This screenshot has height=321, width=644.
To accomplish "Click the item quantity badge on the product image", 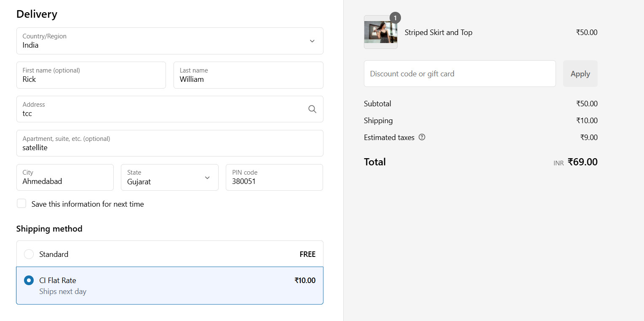I will point(395,18).
